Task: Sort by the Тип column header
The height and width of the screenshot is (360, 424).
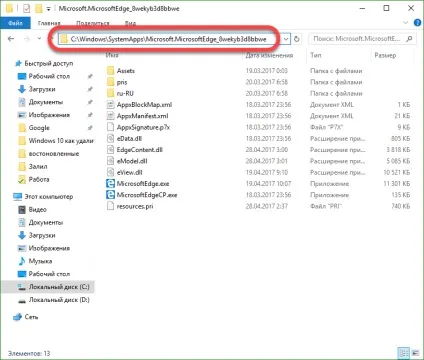Action: click(316, 55)
